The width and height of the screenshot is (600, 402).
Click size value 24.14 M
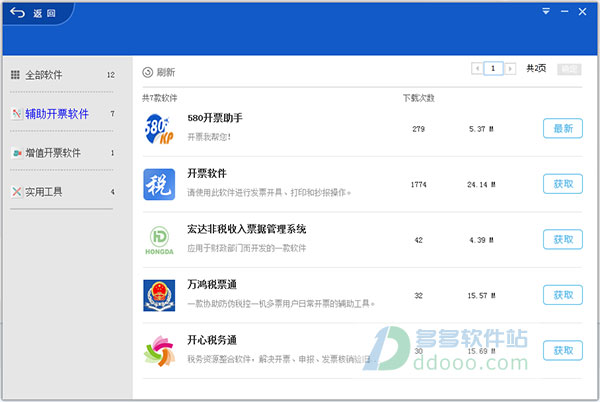click(x=481, y=185)
